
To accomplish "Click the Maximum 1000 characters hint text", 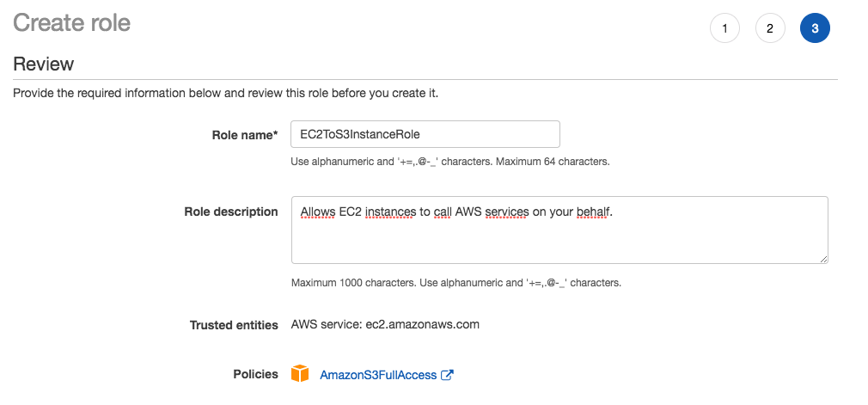I will point(354,283).
